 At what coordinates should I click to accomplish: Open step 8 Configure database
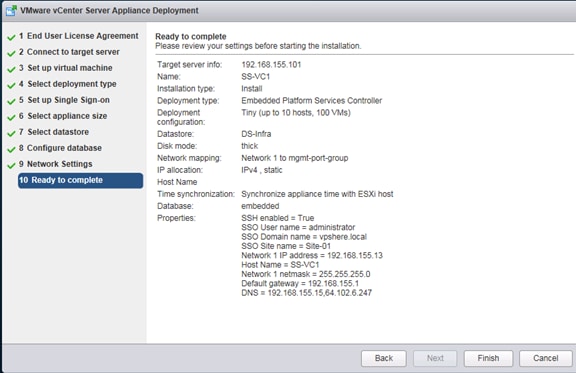click(60, 148)
